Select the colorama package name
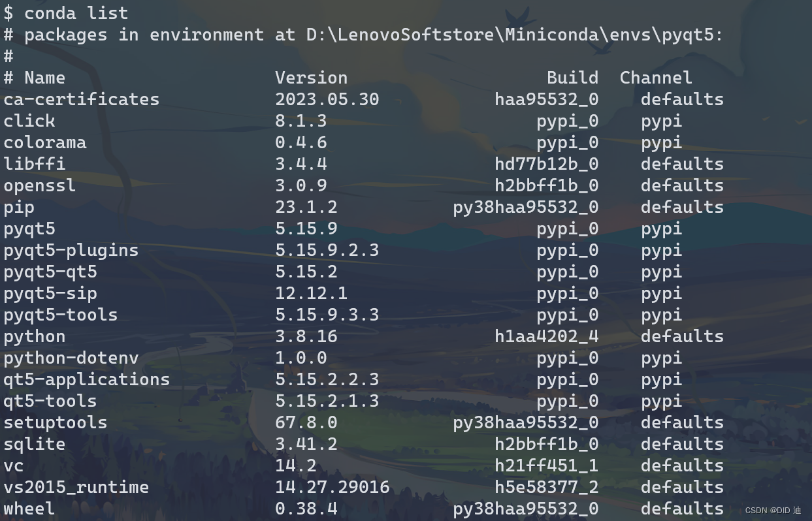The width and height of the screenshot is (812, 521). tap(45, 142)
